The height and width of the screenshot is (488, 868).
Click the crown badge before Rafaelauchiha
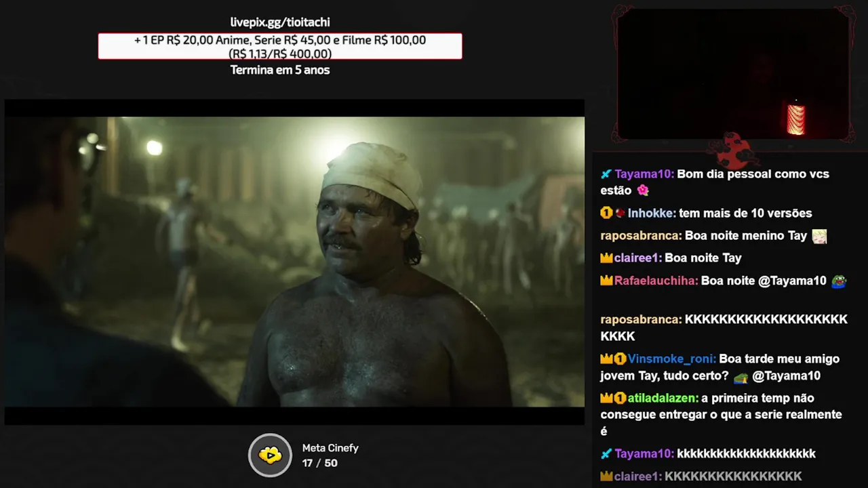pyautogui.click(x=606, y=281)
